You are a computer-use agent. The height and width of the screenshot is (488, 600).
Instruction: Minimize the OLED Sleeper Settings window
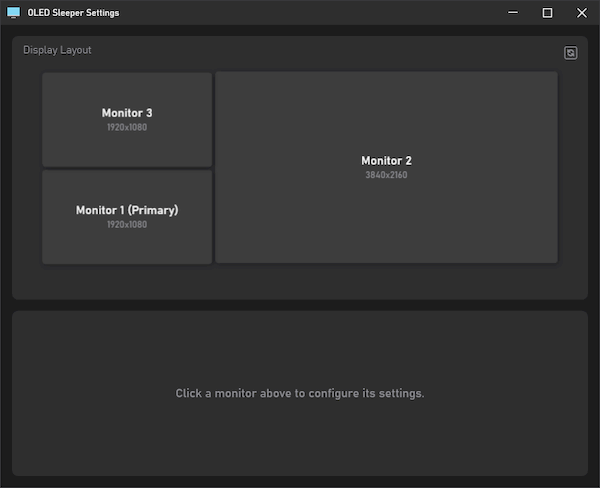click(x=513, y=13)
